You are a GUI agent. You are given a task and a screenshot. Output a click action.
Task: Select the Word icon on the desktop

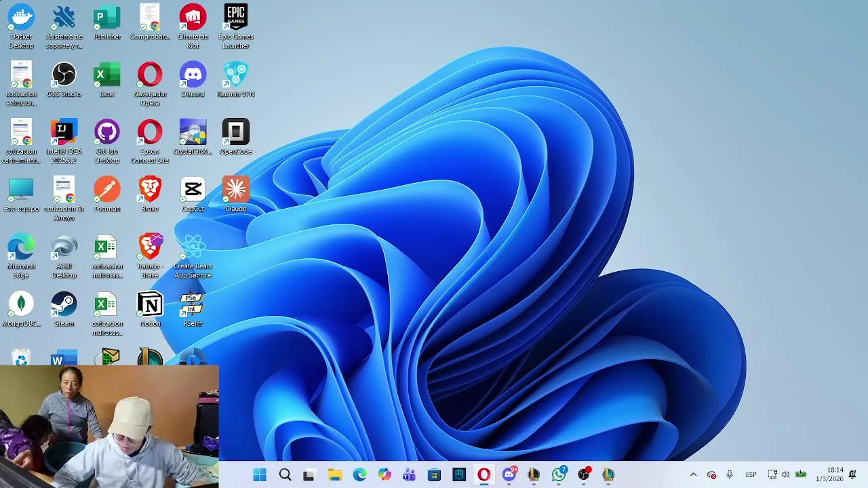64,358
